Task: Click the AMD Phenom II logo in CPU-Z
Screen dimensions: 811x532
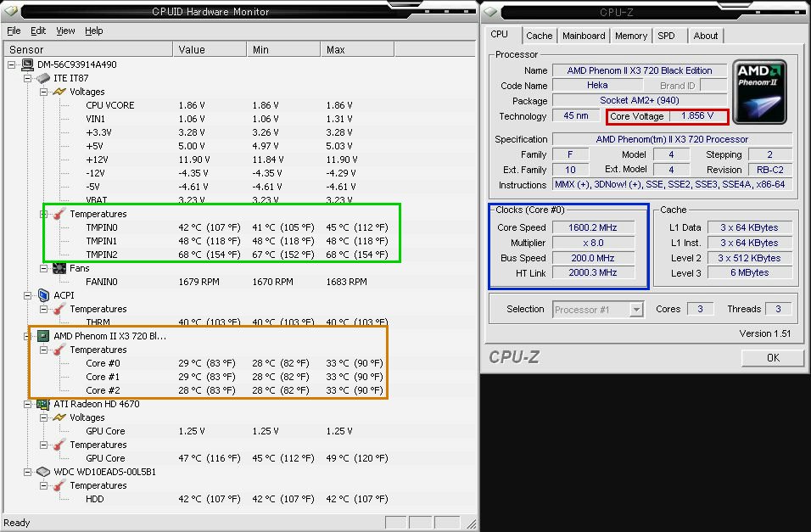Action: 759,92
